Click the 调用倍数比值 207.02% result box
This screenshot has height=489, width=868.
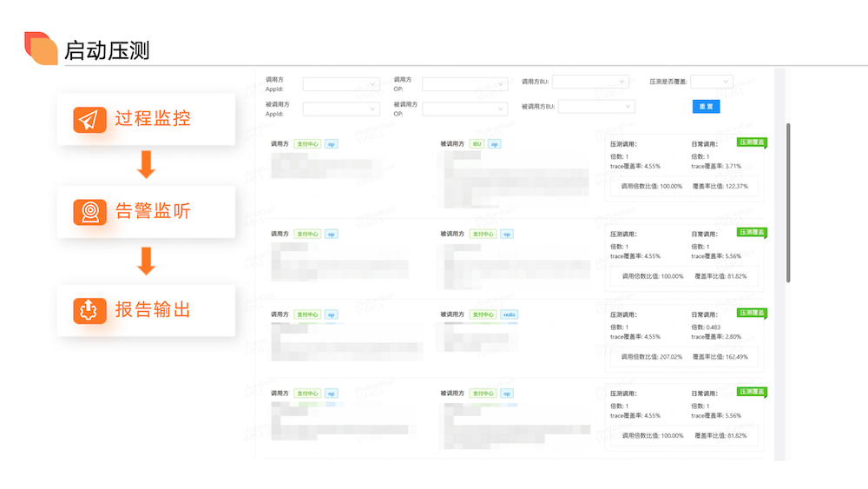point(684,356)
